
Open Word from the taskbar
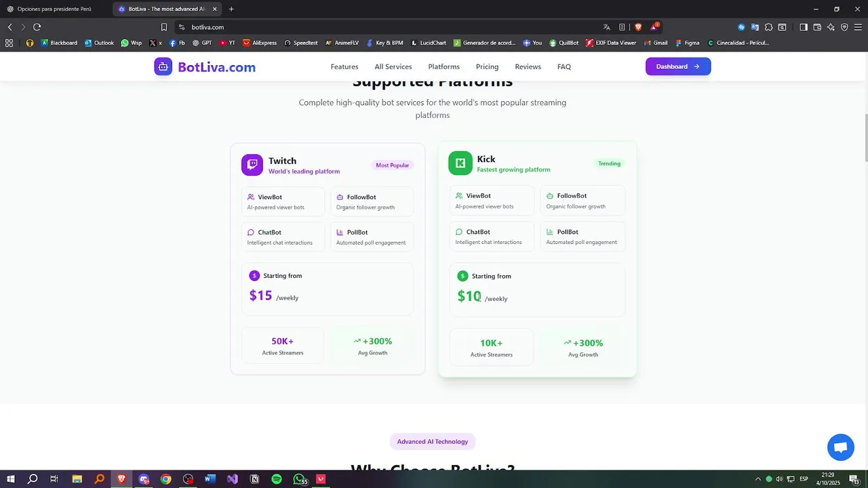pyautogui.click(x=210, y=479)
